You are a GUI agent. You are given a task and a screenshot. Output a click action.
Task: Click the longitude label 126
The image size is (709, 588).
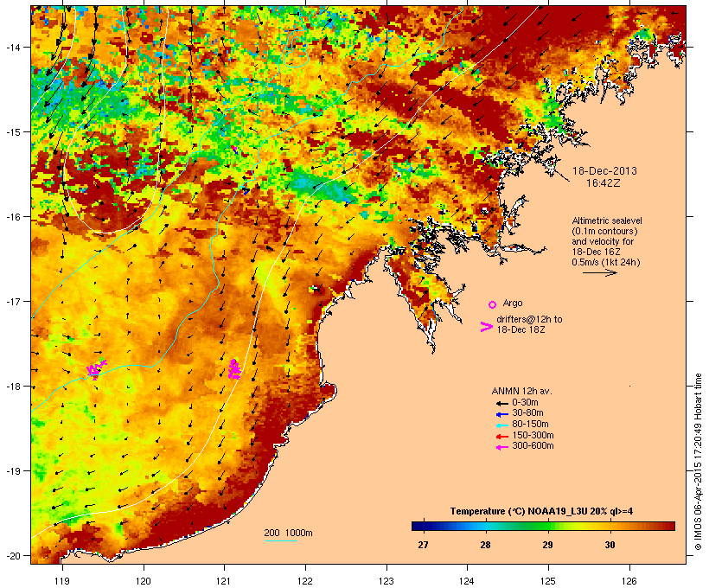(629, 581)
